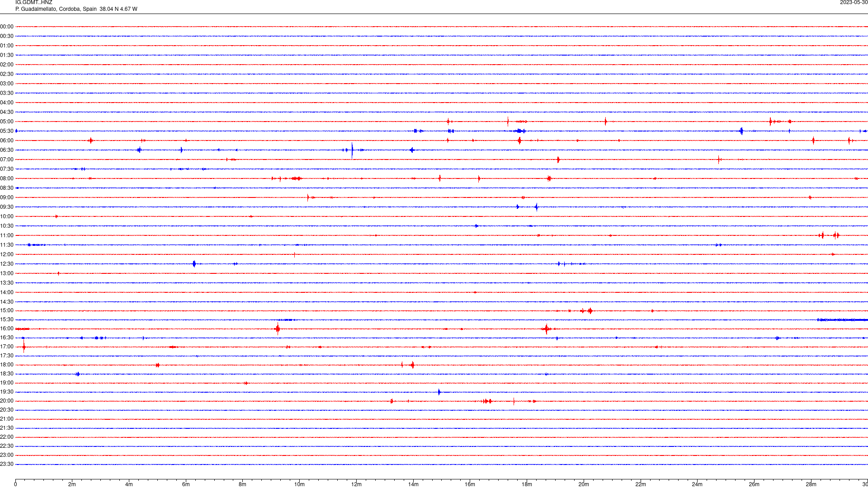This screenshot has width=868, height=488.
Task: Select the 09:00 time row label
Action: (7, 197)
